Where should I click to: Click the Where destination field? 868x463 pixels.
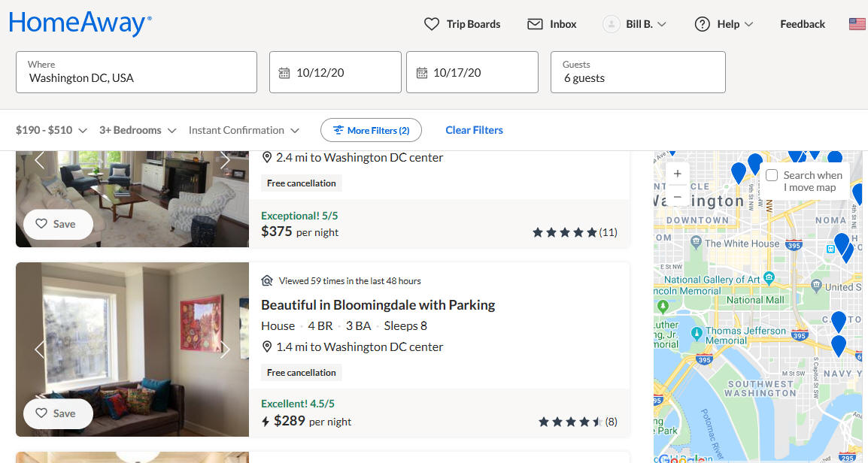136,72
